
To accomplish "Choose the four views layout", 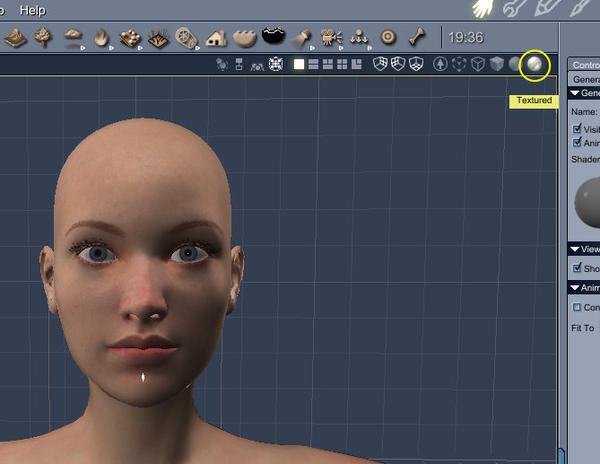I will 342,64.
